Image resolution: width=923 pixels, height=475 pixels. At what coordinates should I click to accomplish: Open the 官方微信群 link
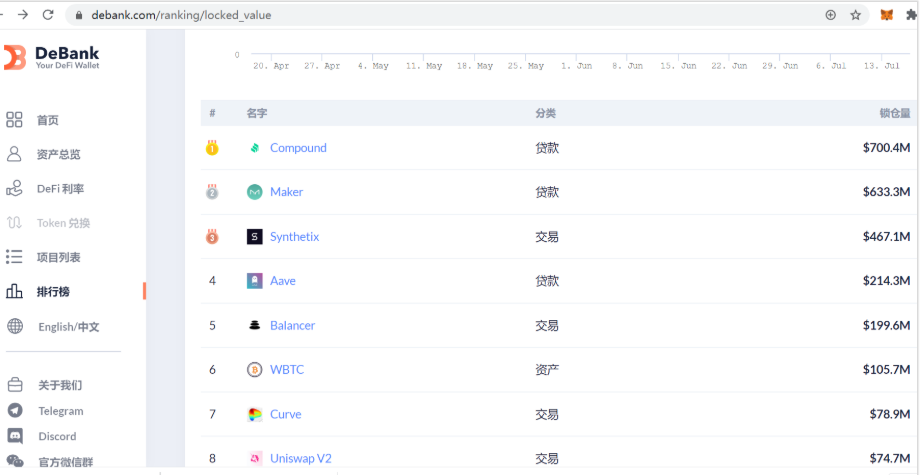tap(65, 462)
